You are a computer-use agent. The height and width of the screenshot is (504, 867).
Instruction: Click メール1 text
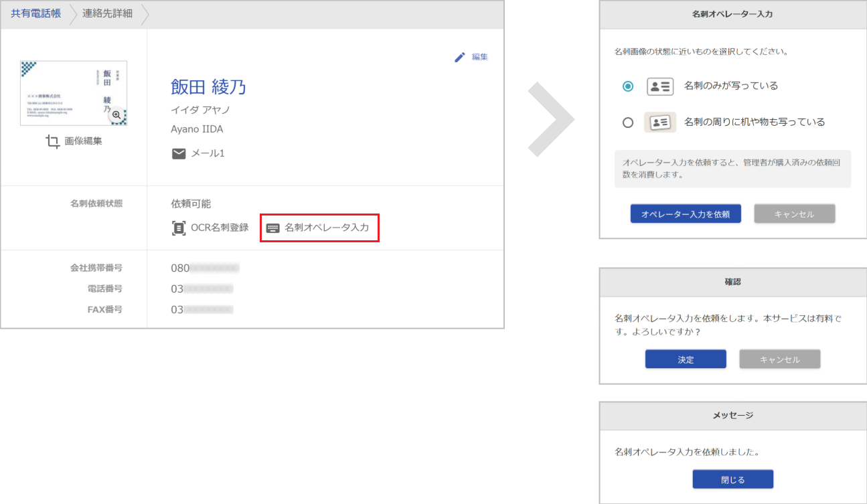click(x=208, y=154)
